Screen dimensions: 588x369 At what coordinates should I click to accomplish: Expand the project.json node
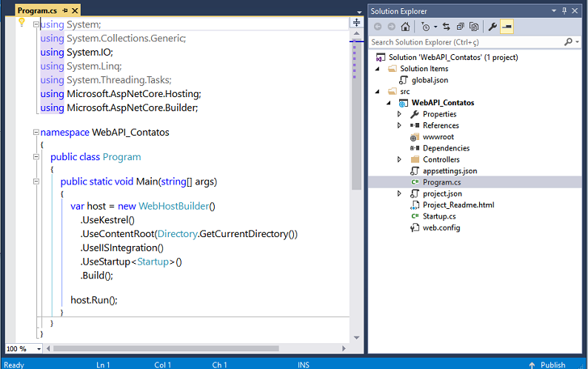(x=399, y=193)
